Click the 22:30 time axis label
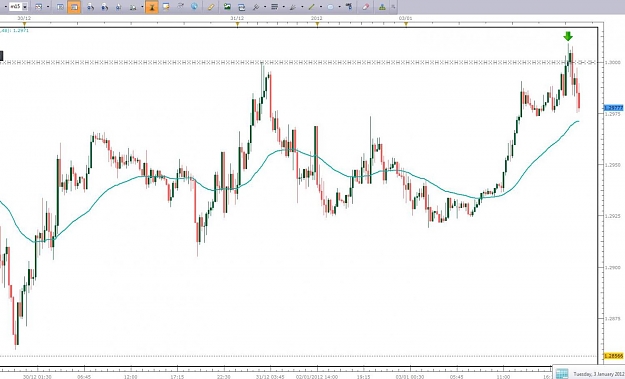Screen dimensions: 625x379 (224, 377)
